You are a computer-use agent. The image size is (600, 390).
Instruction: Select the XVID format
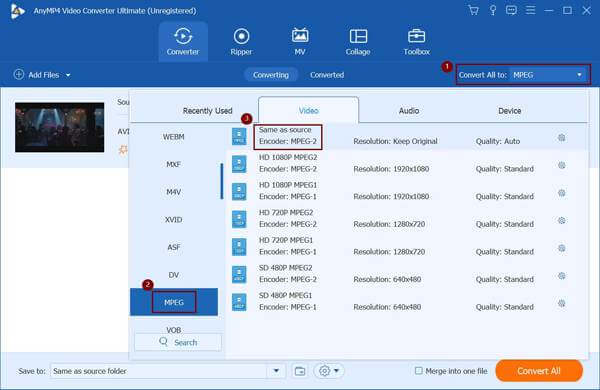[174, 219]
